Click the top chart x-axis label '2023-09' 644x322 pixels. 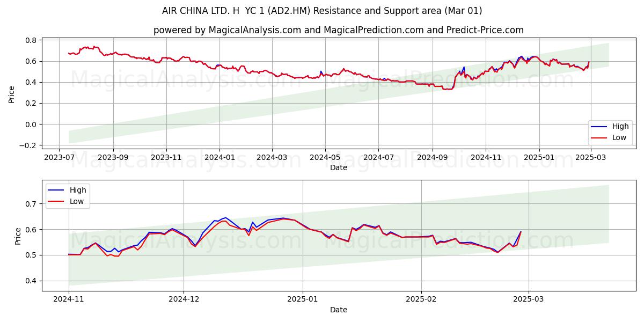(113, 158)
